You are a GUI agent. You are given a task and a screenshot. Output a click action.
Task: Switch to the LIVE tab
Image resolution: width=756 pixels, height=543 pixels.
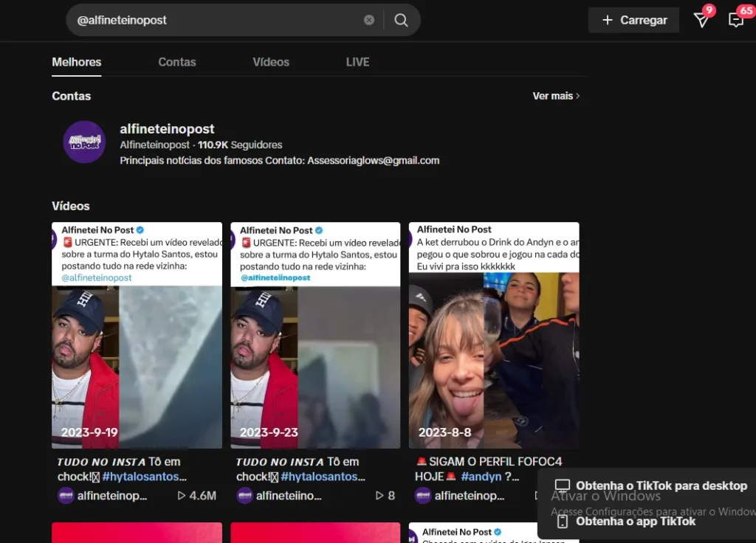click(x=358, y=62)
